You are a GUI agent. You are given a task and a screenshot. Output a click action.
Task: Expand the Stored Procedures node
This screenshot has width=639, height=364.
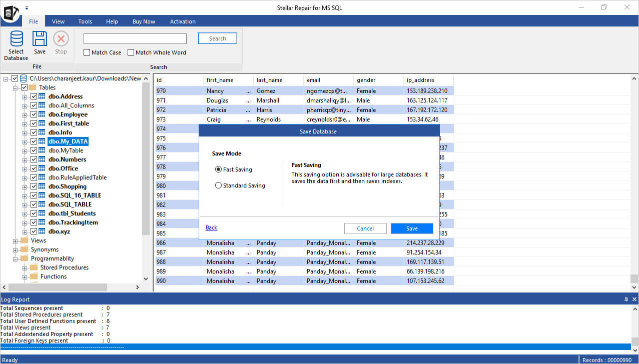[25, 267]
